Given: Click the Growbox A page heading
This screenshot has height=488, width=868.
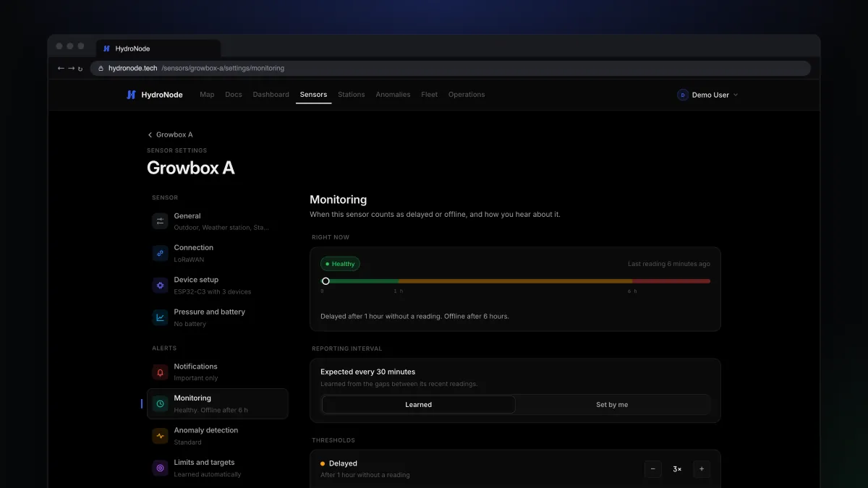Looking at the screenshot, I should (191, 168).
